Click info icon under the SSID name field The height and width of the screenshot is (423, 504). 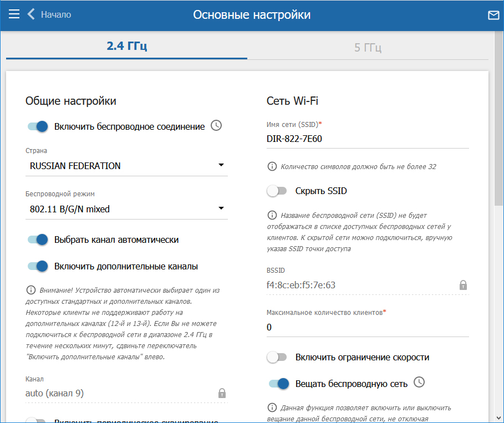pyautogui.click(x=272, y=166)
